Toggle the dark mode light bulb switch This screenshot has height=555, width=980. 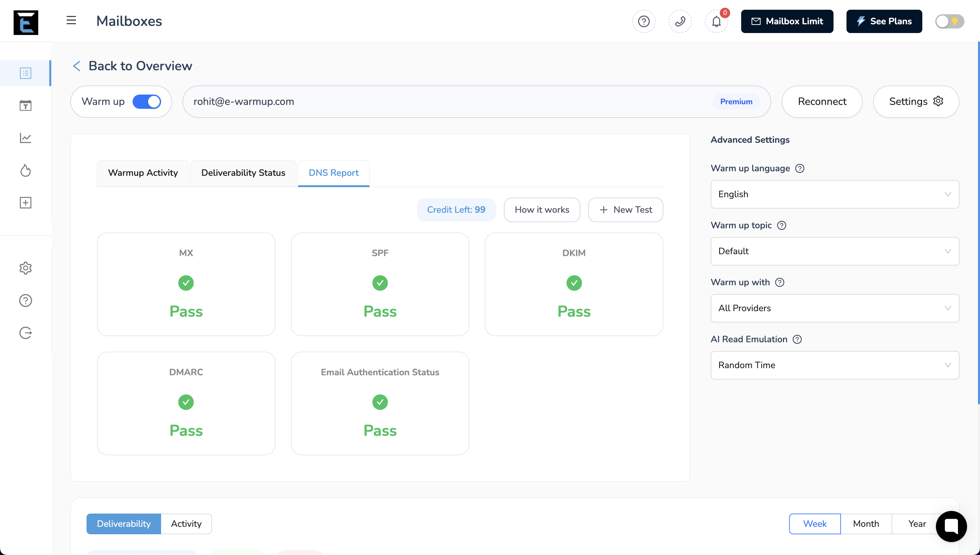coord(949,21)
